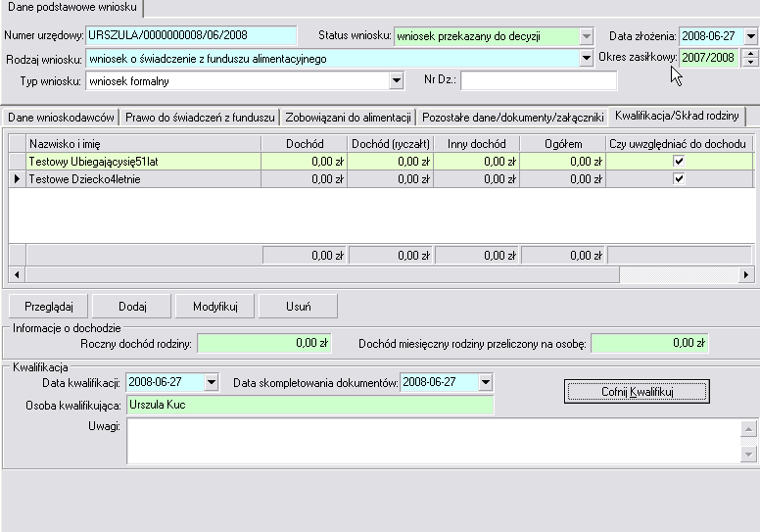Screen dimensions: 760x532
Task: Click Ogółem cell of Testowe Dziecko4letnie
Action: click(x=563, y=178)
